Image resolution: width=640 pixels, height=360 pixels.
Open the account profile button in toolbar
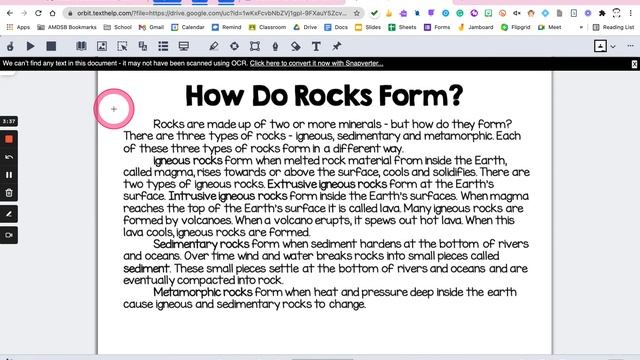pos(600,46)
